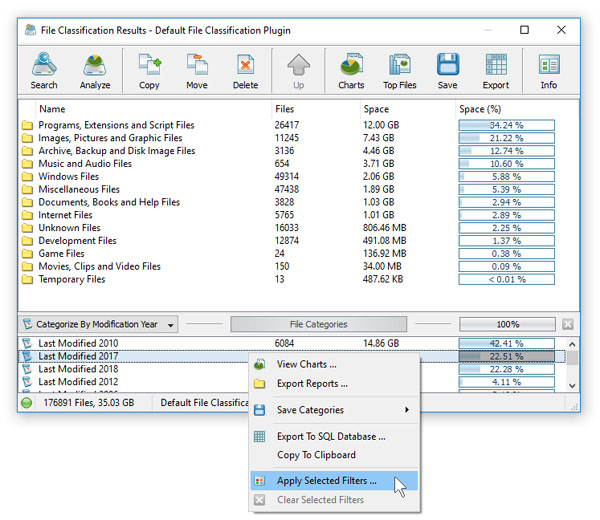600x520 pixels.
Task: Select the Copy toolbar button
Action: click(149, 71)
